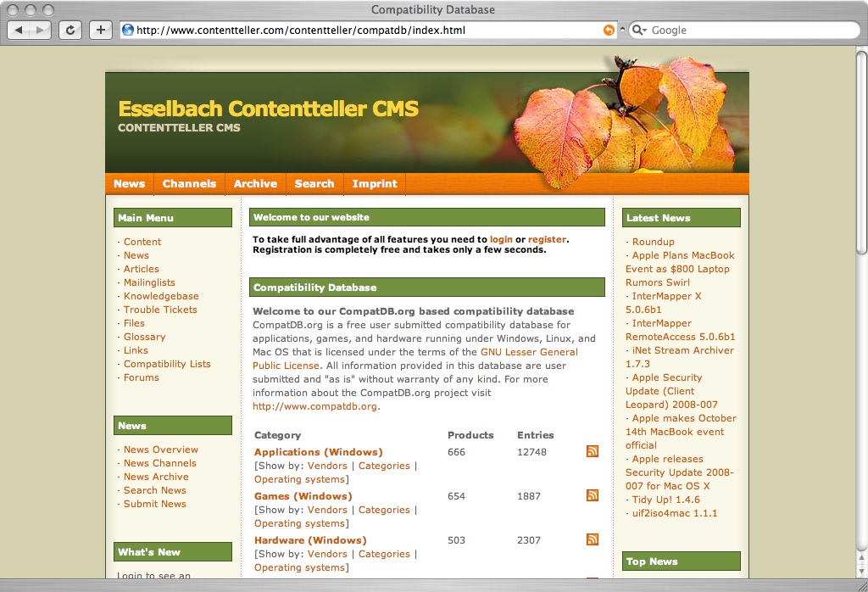Open InterMapper RemoteAccess 5.0.6b1 news item
This screenshot has width=868, height=592.
click(x=681, y=330)
